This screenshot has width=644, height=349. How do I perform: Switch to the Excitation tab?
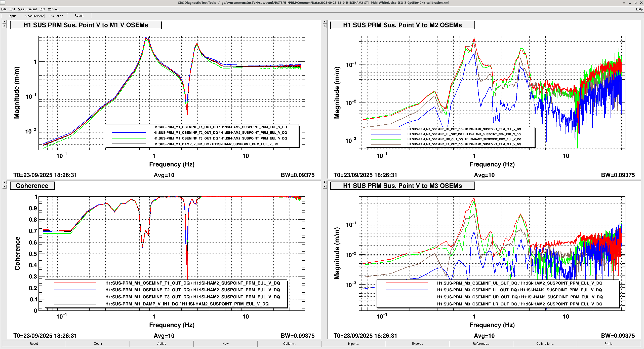[x=56, y=16]
